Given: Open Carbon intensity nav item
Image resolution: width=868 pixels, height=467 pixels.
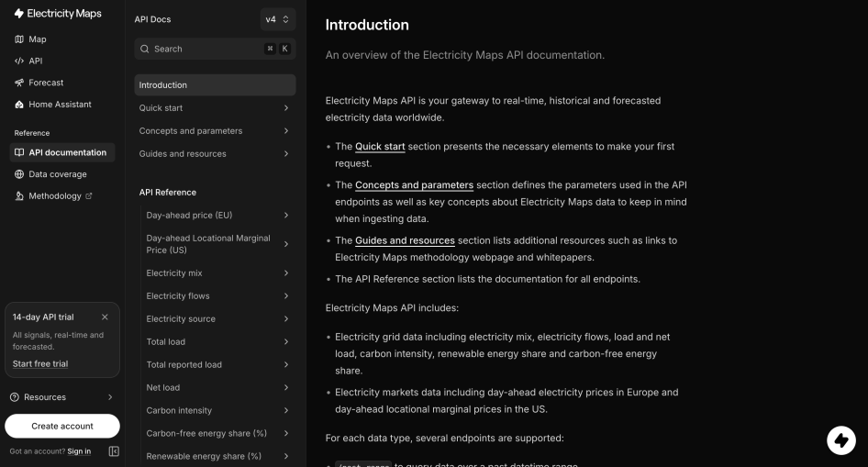Looking at the screenshot, I should point(217,410).
